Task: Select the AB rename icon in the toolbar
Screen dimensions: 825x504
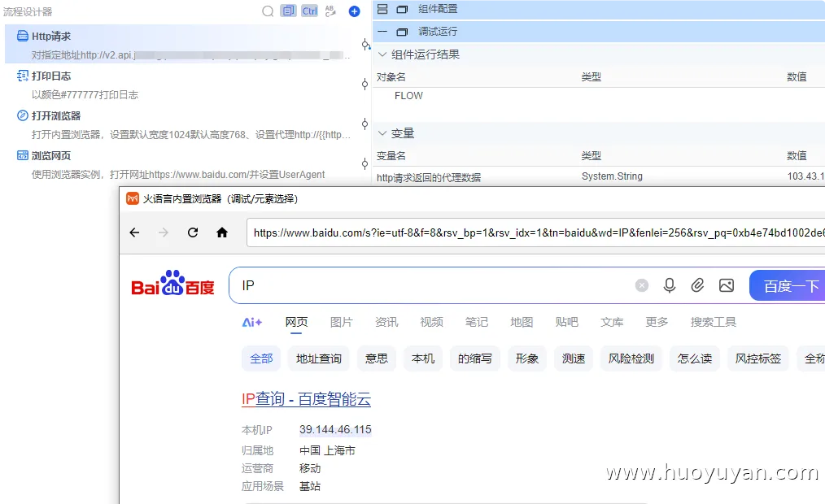Action: pyautogui.click(x=331, y=11)
